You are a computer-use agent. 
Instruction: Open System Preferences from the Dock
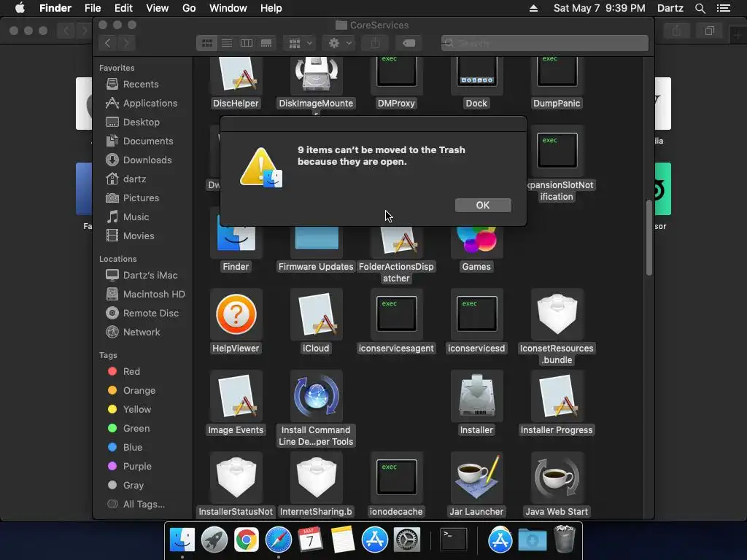pyautogui.click(x=406, y=540)
